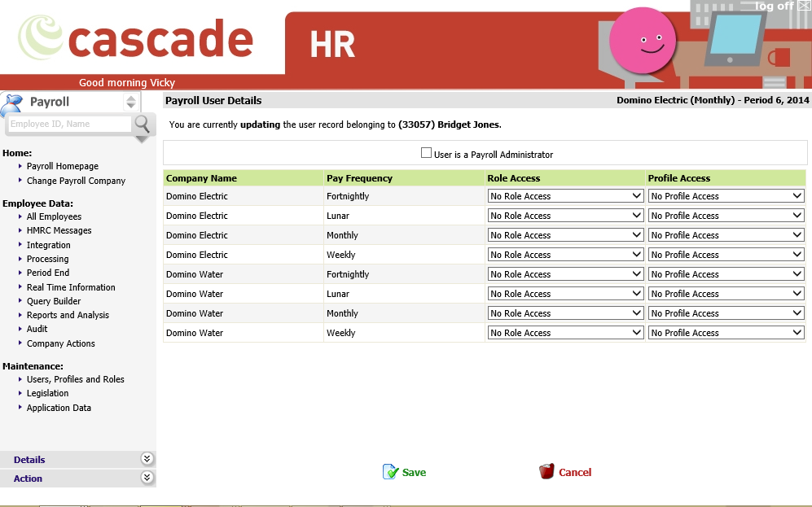Click the Good morning Vicky greeting
The image size is (812, 507).
tap(127, 82)
